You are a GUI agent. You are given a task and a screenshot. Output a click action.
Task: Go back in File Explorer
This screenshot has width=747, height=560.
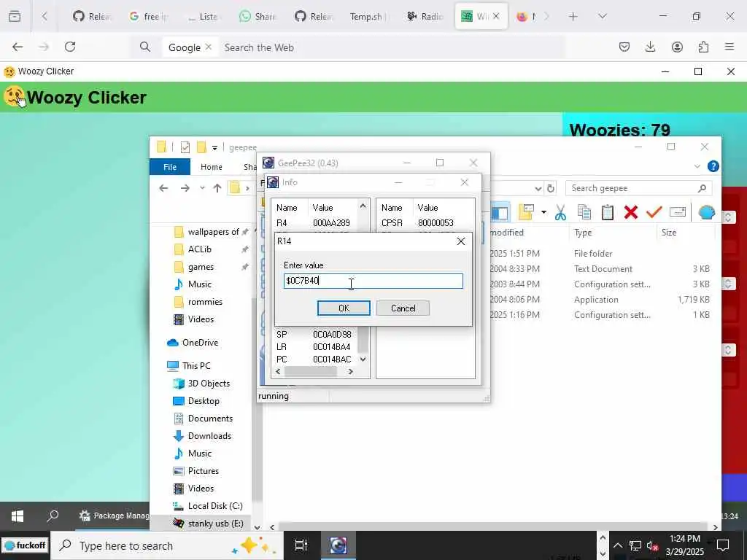pos(163,188)
